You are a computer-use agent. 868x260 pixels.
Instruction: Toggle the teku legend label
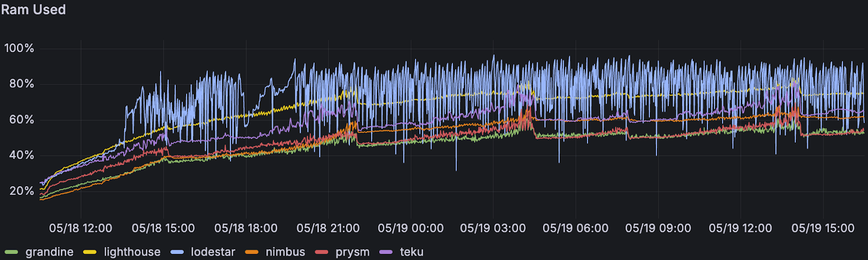[411, 252]
